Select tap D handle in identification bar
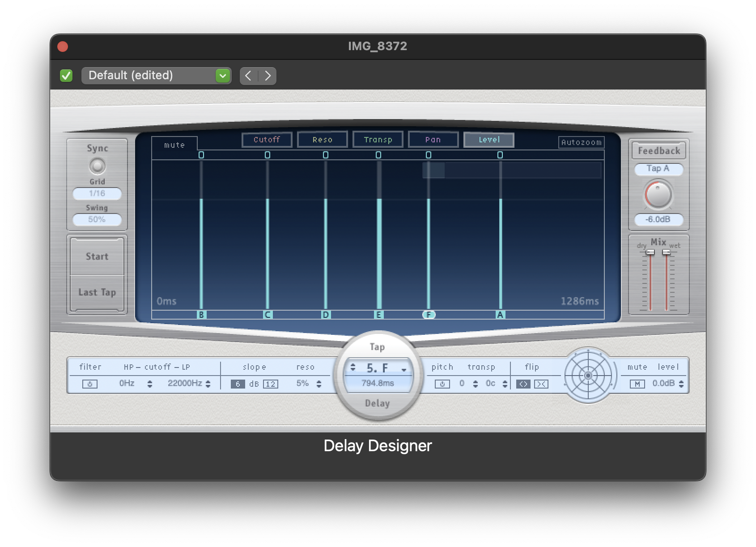 pyautogui.click(x=326, y=315)
